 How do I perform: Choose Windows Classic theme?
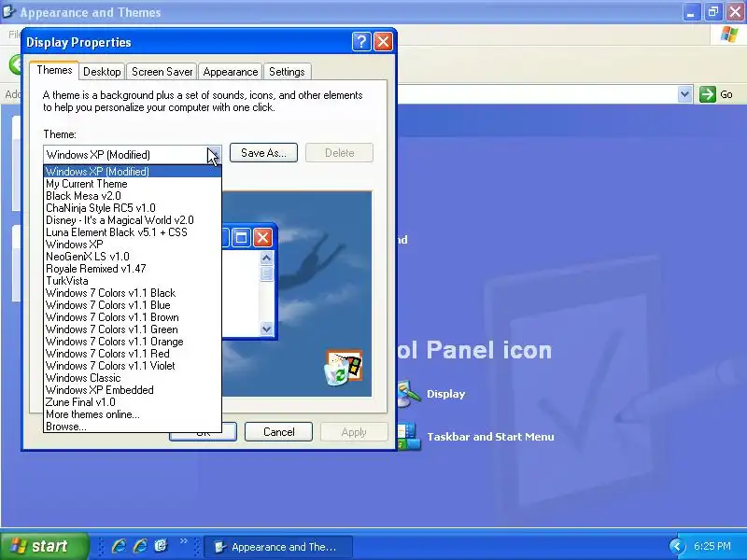pos(133,378)
